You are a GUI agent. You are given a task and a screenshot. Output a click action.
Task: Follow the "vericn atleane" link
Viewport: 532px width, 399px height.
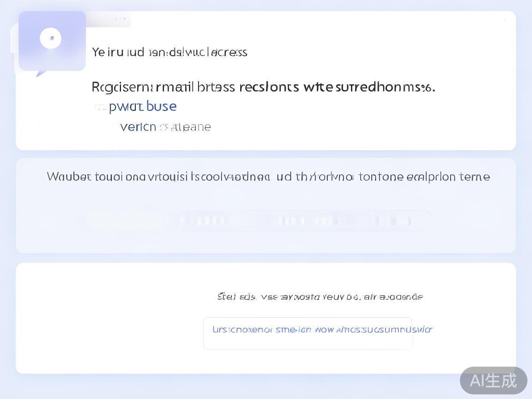pyautogui.click(x=165, y=127)
